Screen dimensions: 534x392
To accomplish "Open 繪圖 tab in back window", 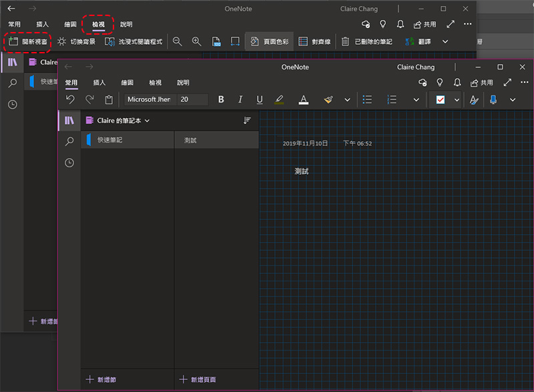I will tap(71, 25).
